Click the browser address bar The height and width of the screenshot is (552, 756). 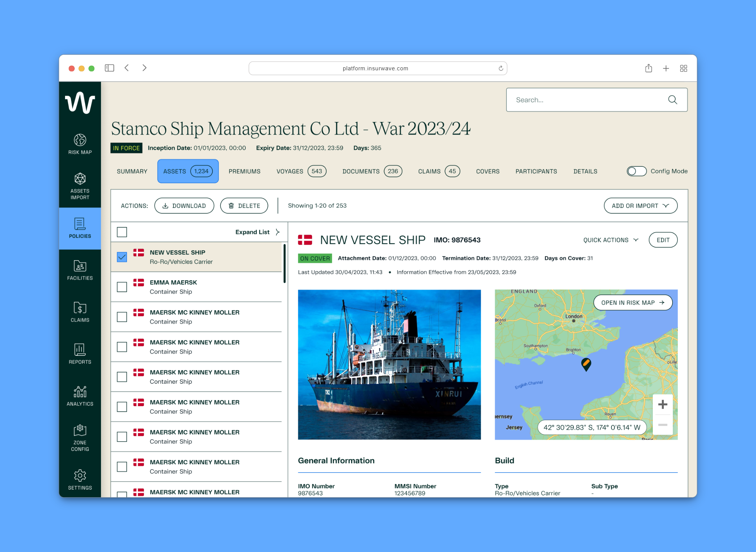tap(378, 68)
